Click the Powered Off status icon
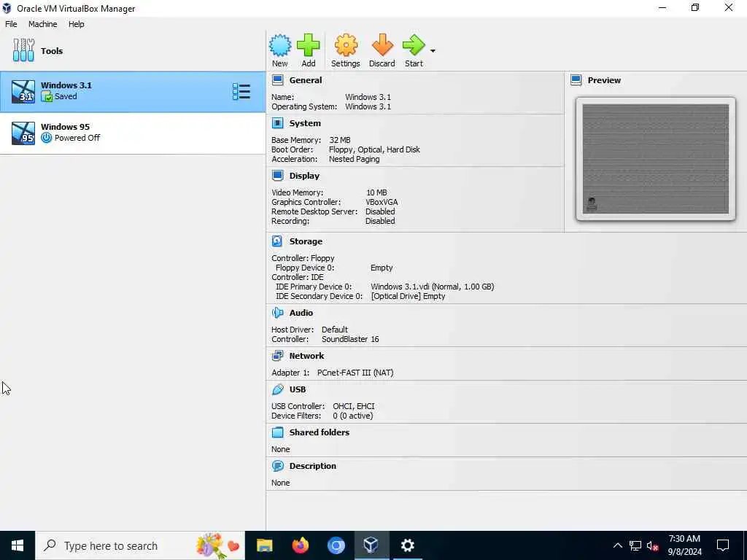Viewport: 747px width, 560px height. (x=46, y=138)
